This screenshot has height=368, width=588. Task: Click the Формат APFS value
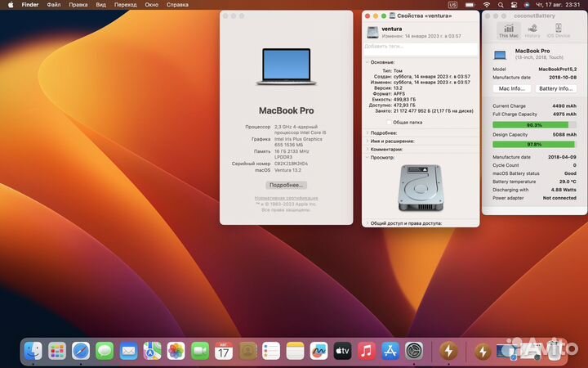point(399,94)
